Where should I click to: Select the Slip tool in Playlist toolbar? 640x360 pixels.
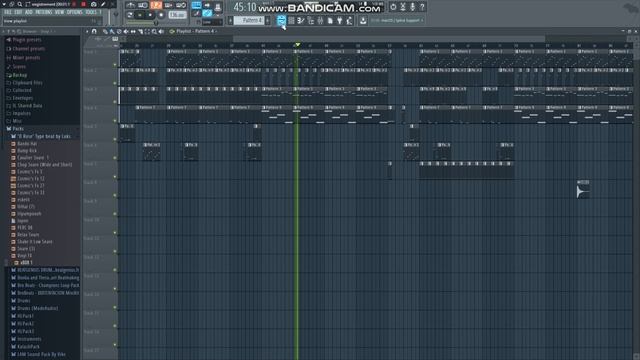tap(133, 31)
